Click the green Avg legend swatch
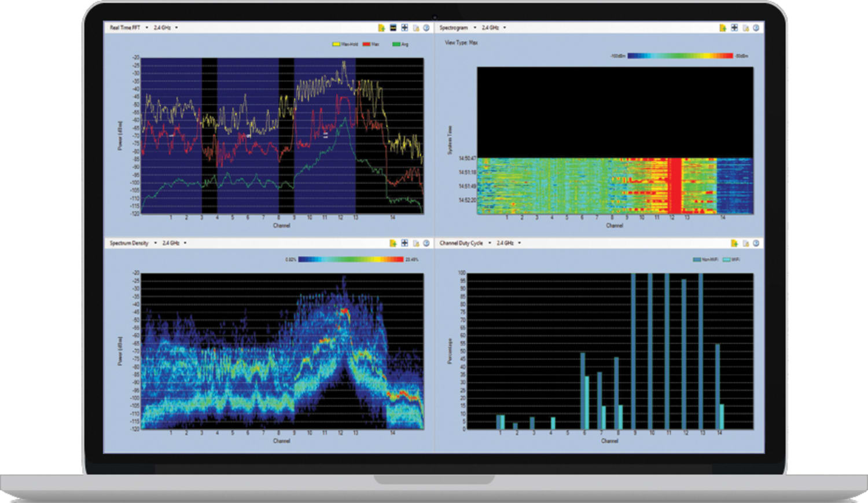The image size is (868, 503). 396,44
